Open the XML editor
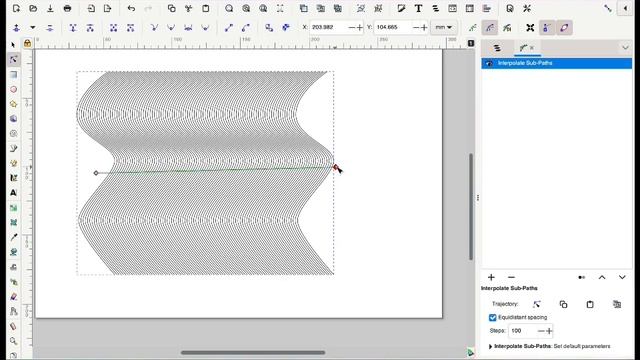The height and width of the screenshot is (360, 640). 453,8
